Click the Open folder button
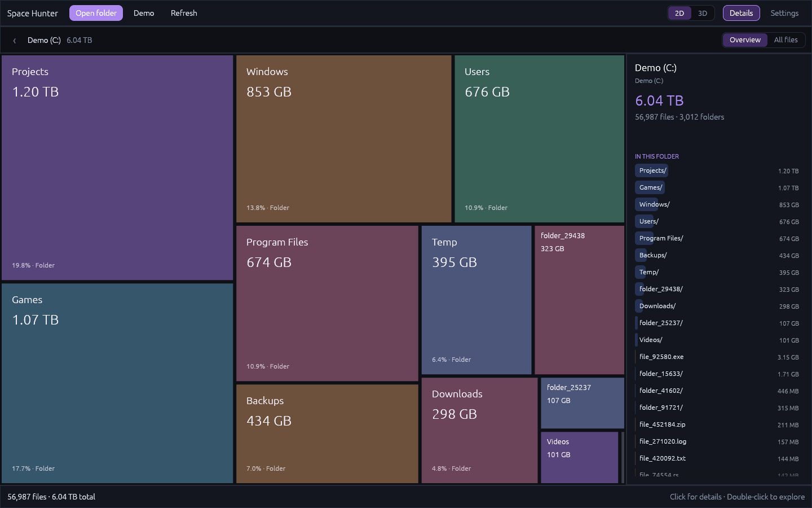The height and width of the screenshot is (508, 812). (x=96, y=13)
